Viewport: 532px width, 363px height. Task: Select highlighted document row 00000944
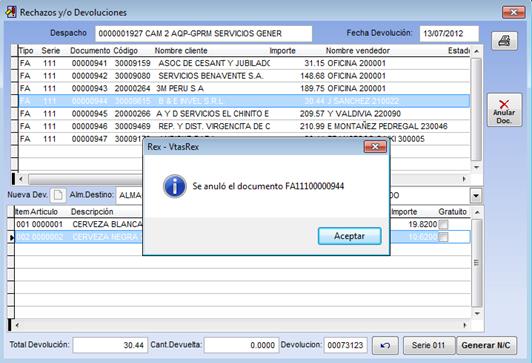tap(244, 101)
